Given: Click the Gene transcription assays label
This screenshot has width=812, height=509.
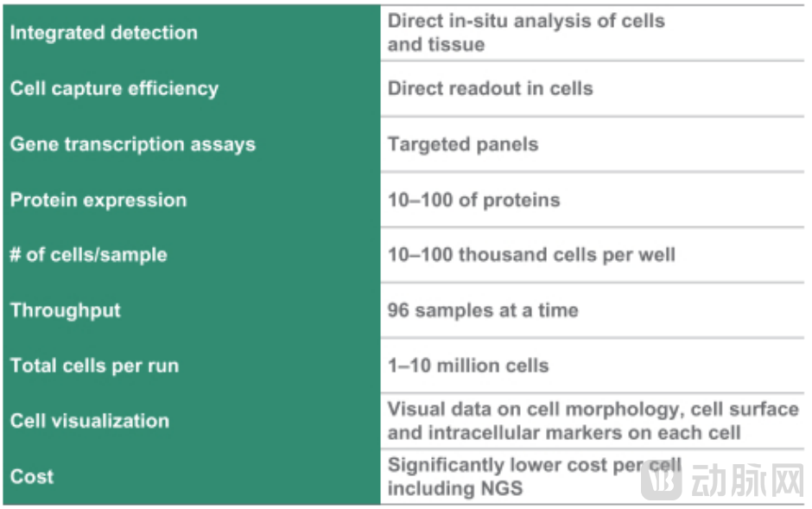Looking at the screenshot, I should click(x=133, y=144).
